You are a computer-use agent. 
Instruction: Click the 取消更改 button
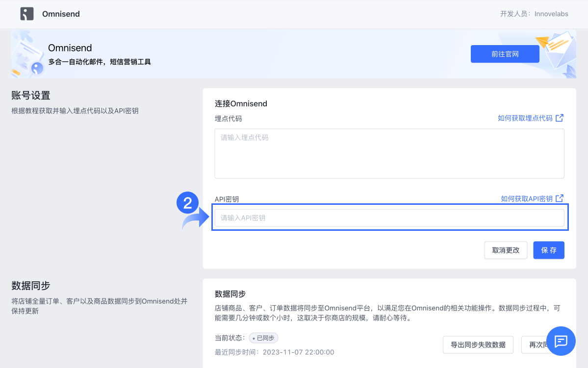pos(506,250)
